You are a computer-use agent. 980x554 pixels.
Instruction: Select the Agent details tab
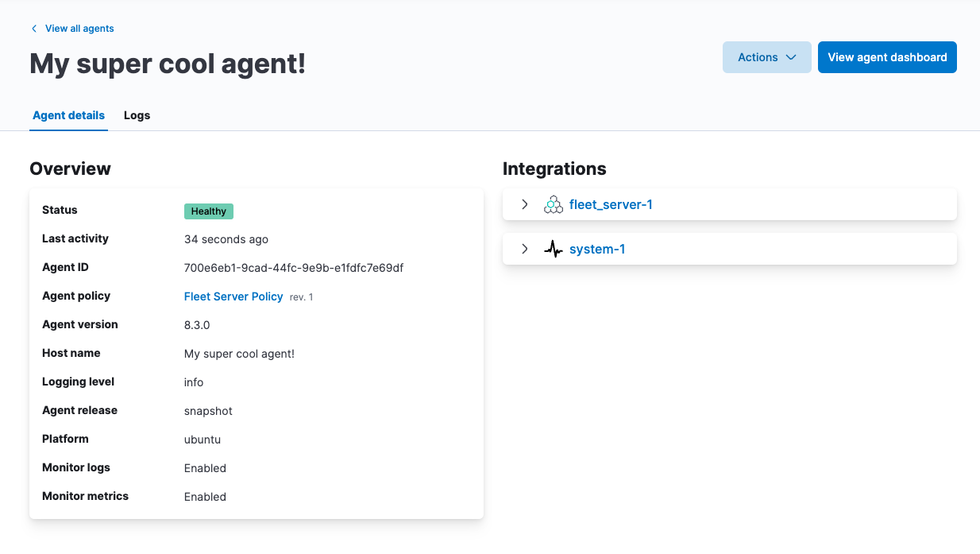click(68, 115)
